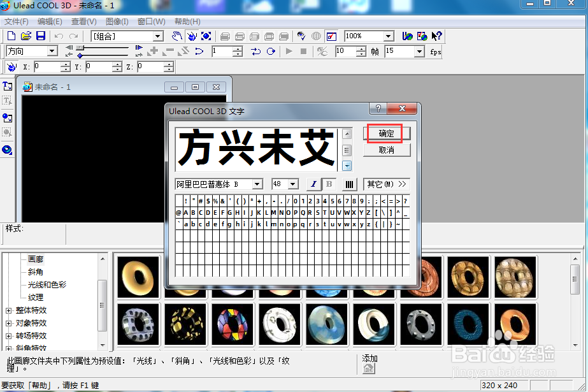
Task: Expand the 对象特效 tree node
Action: click(9, 323)
